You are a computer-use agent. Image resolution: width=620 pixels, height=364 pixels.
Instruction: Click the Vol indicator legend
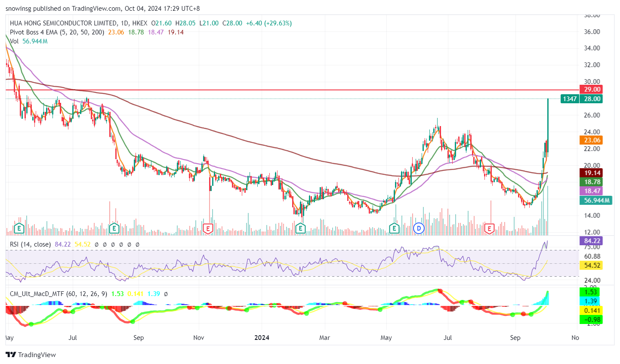(14, 41)
